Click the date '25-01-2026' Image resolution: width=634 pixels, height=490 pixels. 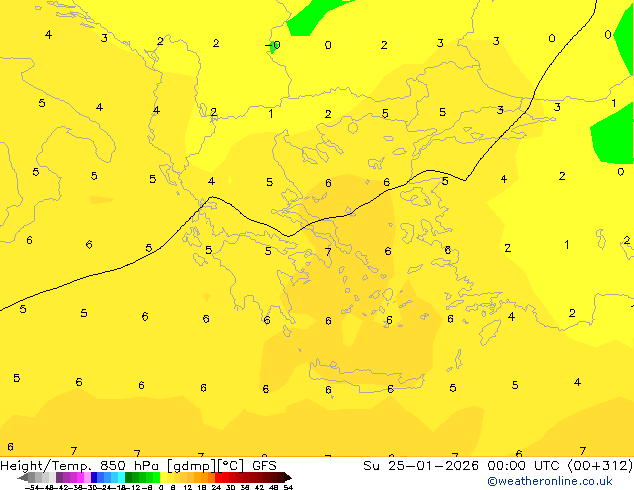[x=433, y=466]
